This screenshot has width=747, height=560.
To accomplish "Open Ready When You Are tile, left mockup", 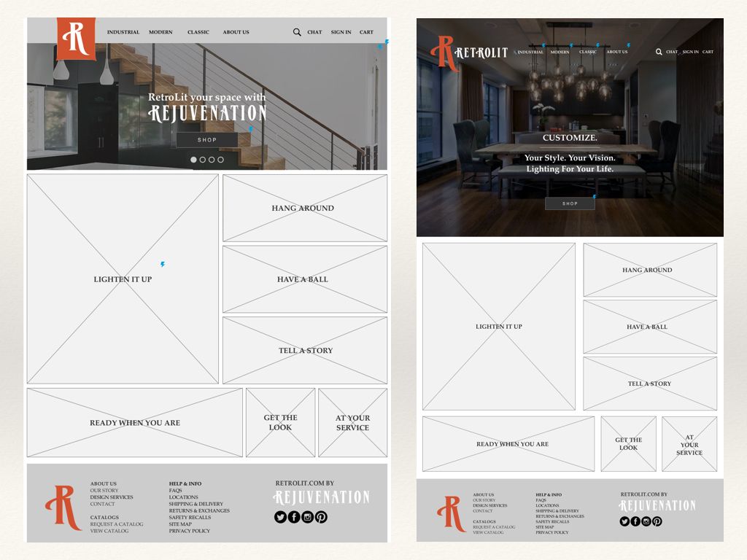I will [x=135, y=422].
